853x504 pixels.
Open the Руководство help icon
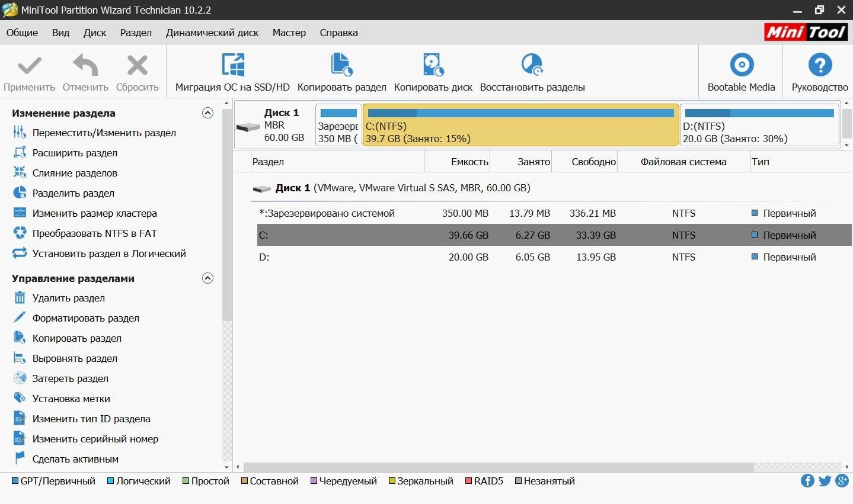(820, 65)
